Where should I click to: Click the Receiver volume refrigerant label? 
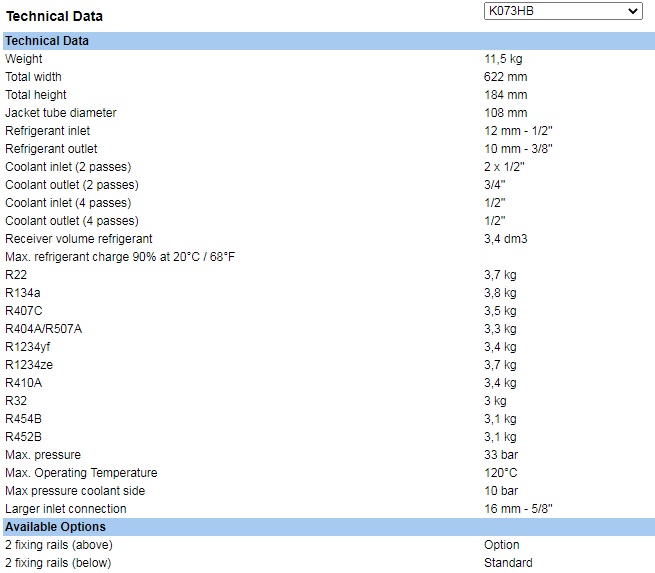coord(79,239)
